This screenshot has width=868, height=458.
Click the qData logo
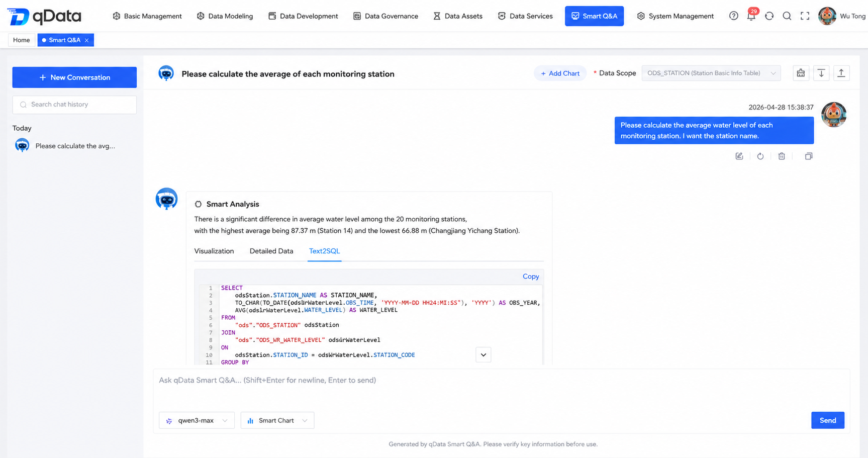pos(44,16)
